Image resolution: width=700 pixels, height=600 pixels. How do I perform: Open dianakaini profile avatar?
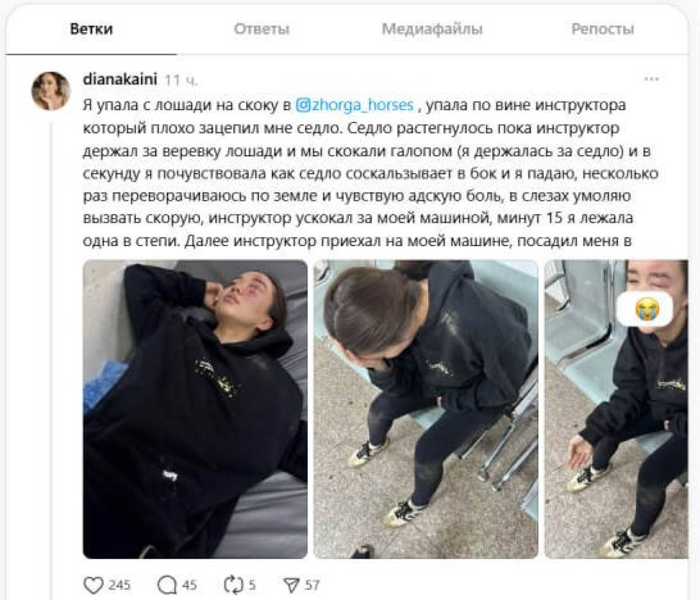point(51,91)
